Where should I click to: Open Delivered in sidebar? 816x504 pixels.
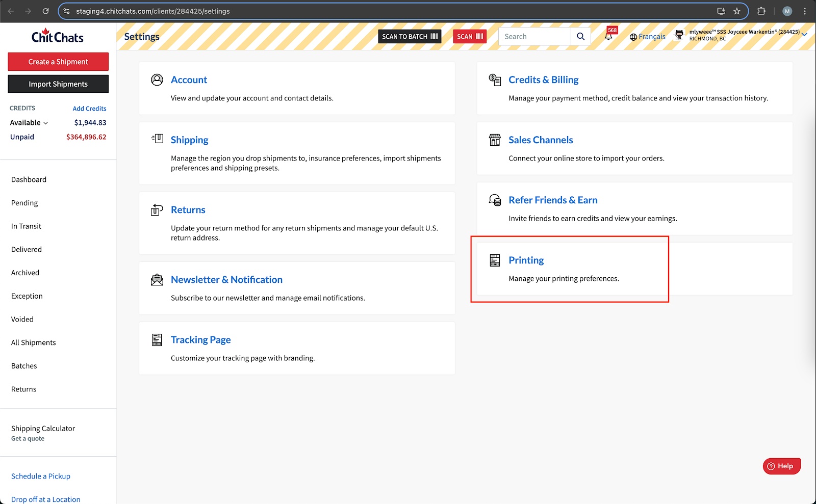coord(27,249)
